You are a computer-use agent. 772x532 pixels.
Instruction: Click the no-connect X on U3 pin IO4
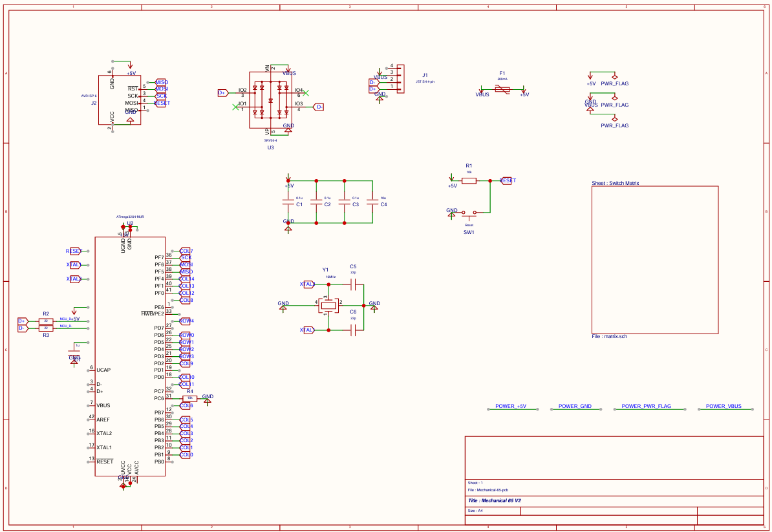(x=306, y=92)
